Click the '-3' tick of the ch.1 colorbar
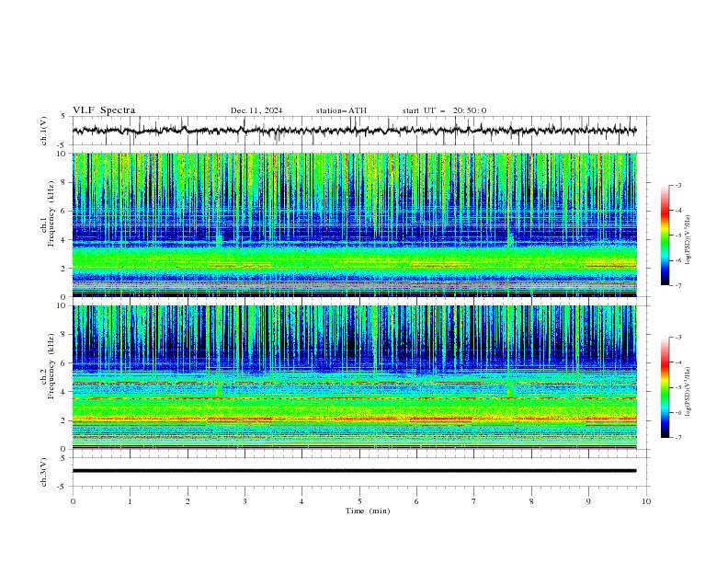This screenshot has height=563, width=728. 677,185
